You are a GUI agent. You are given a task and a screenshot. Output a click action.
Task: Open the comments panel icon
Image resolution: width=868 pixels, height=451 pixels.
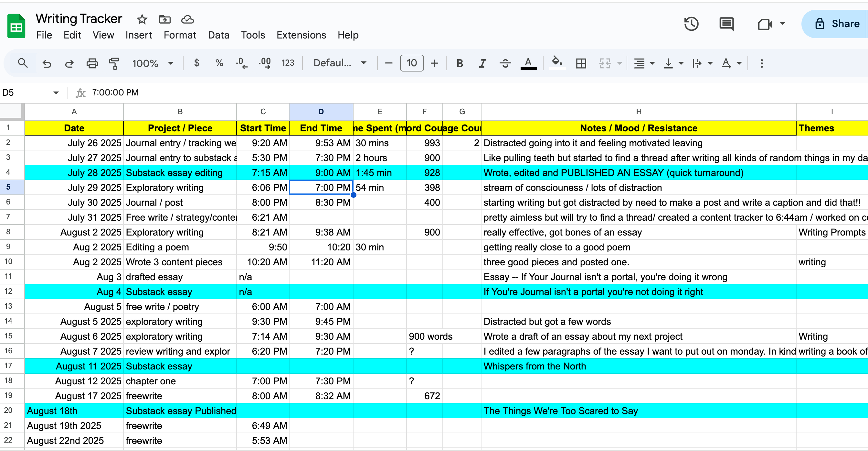click(x=726, y=24)
